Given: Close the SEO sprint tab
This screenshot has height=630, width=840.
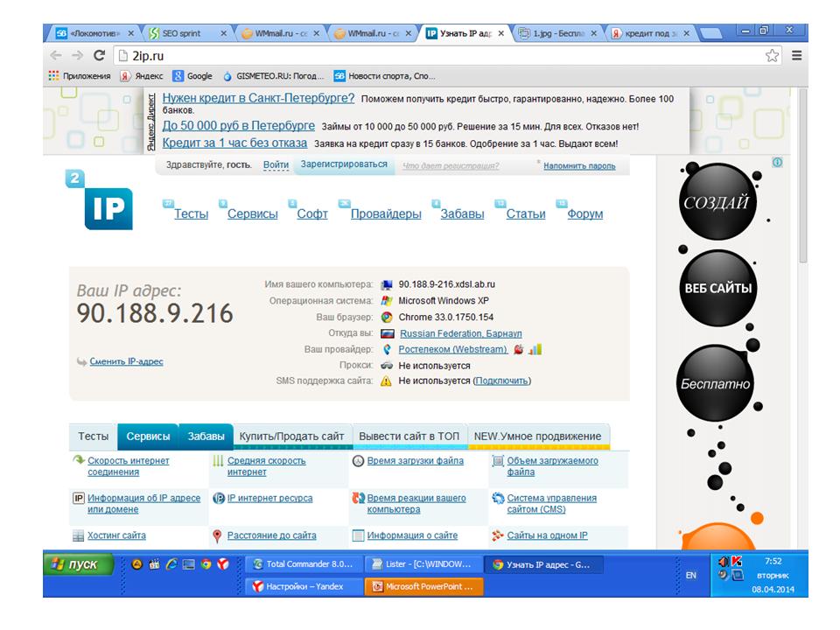Looking at the screenshot, I should 224,33.
